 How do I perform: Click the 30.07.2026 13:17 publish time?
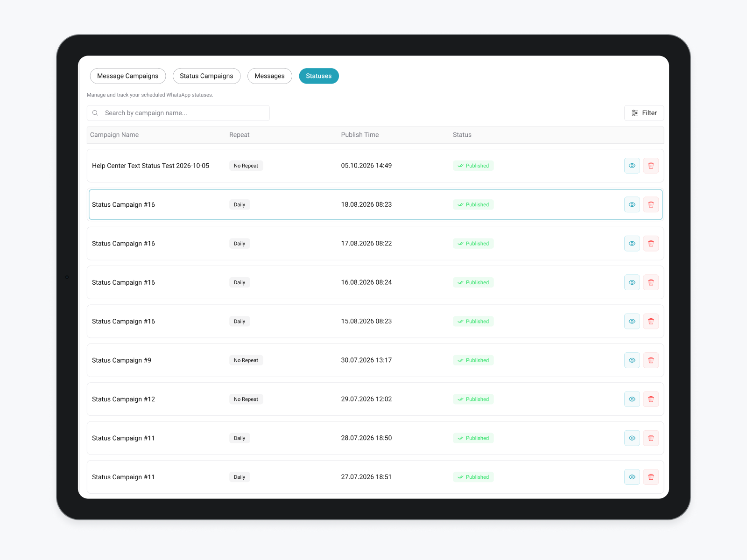pyautogui.click(x=366, y=360)
